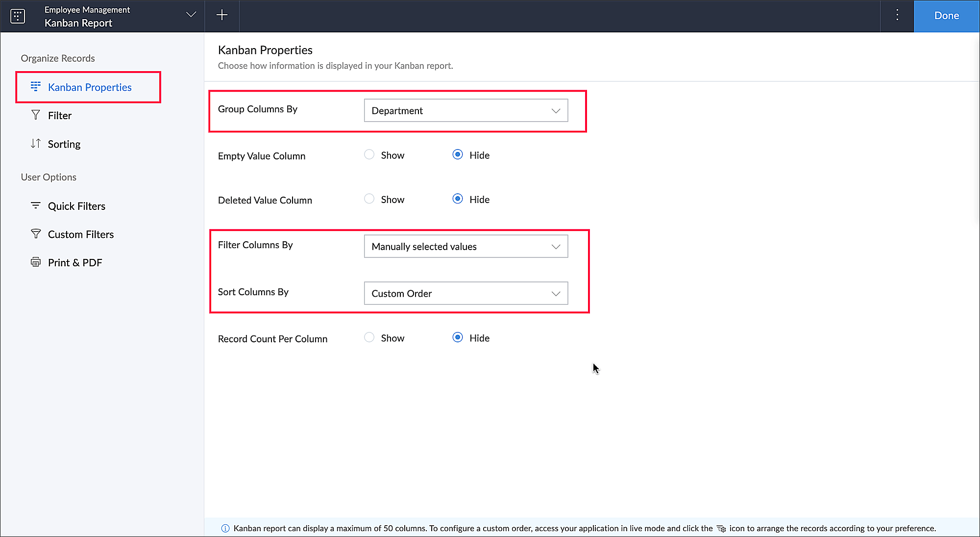
Task: Click the Kanban Properties grid icon
Action: click(35, 87)
